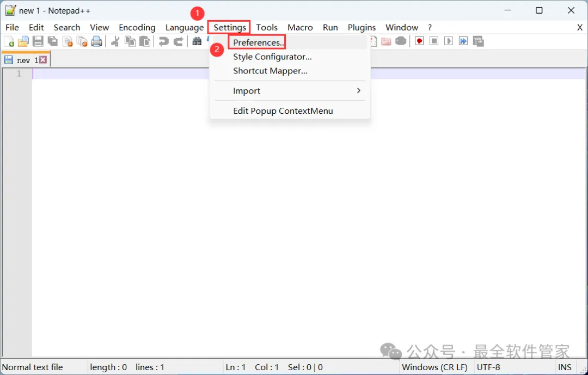Close the new 1 tab with its X
Image resolution: width=588 pixels, height=375 pixels.
43,60
